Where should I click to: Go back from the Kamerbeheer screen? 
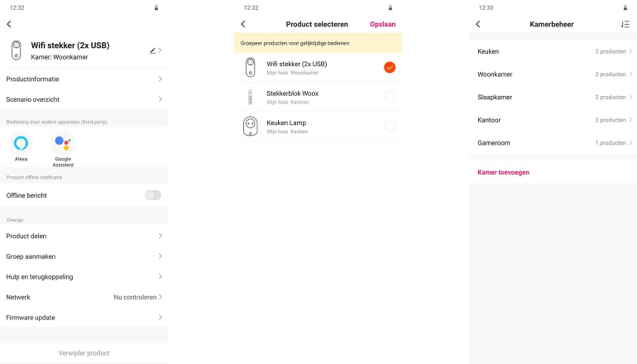coord(478,24)
